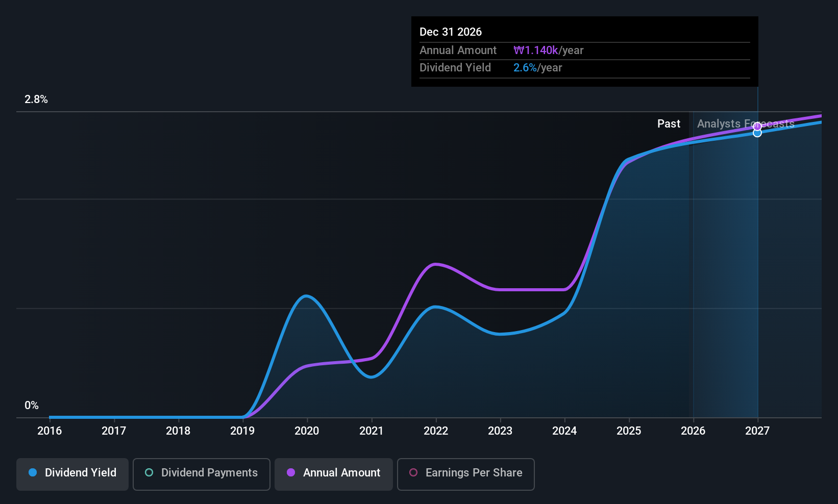Click the ₩1.140k/year annual amount value

[548, 51]
